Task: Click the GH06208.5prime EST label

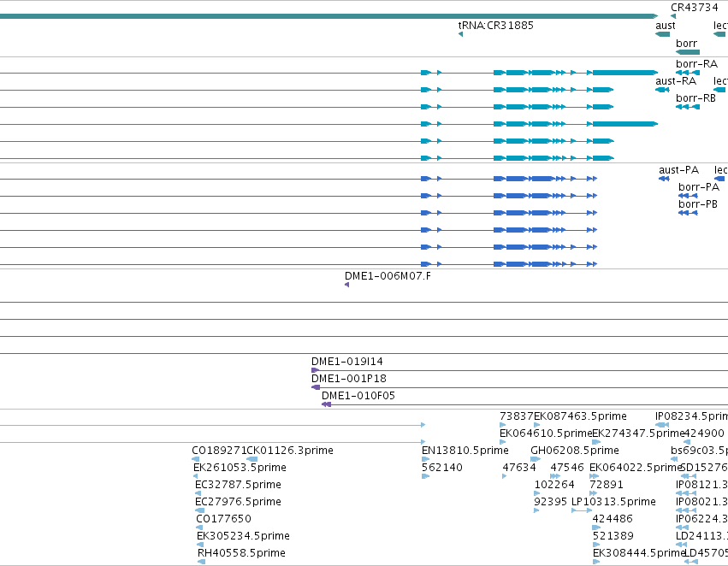Action: coord(575,451)
